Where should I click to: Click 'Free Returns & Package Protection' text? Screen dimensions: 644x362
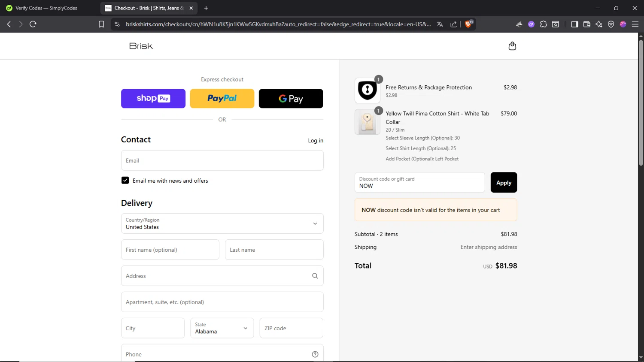(428, 87)
